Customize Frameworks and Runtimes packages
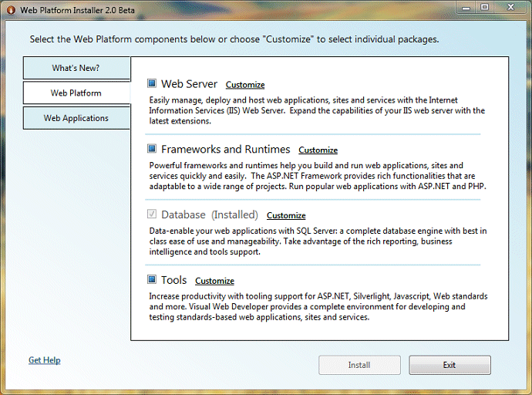 (x=318, y=150)
